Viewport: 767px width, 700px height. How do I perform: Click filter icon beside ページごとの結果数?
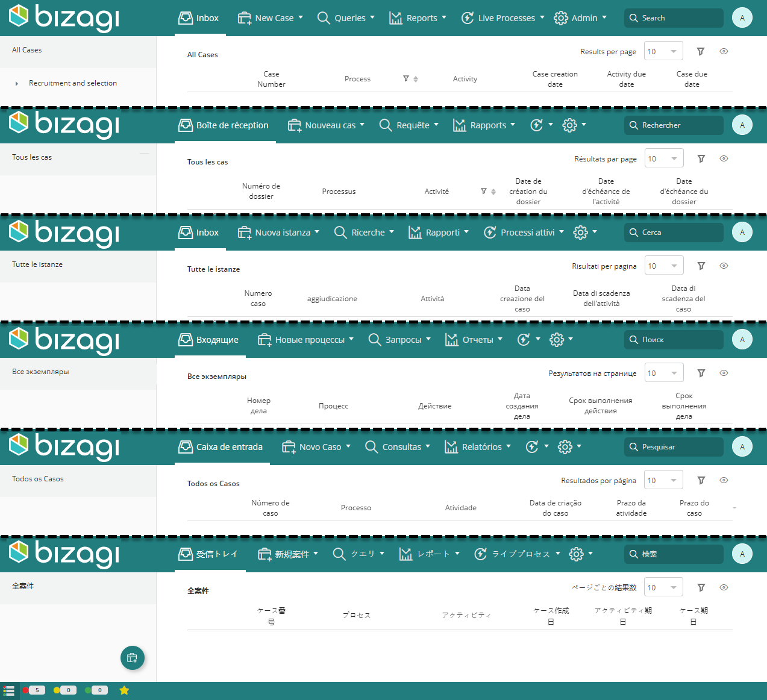point(701,588)
